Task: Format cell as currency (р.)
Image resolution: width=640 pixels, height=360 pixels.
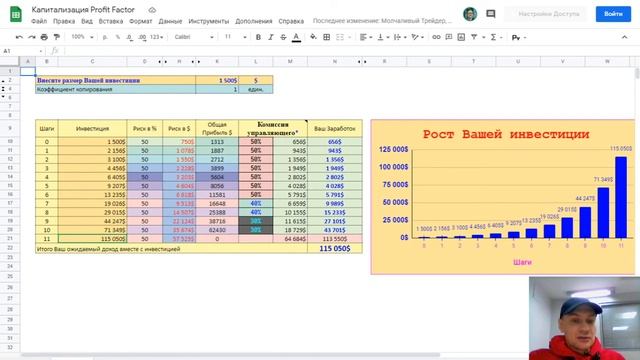Action: point(105,37)
